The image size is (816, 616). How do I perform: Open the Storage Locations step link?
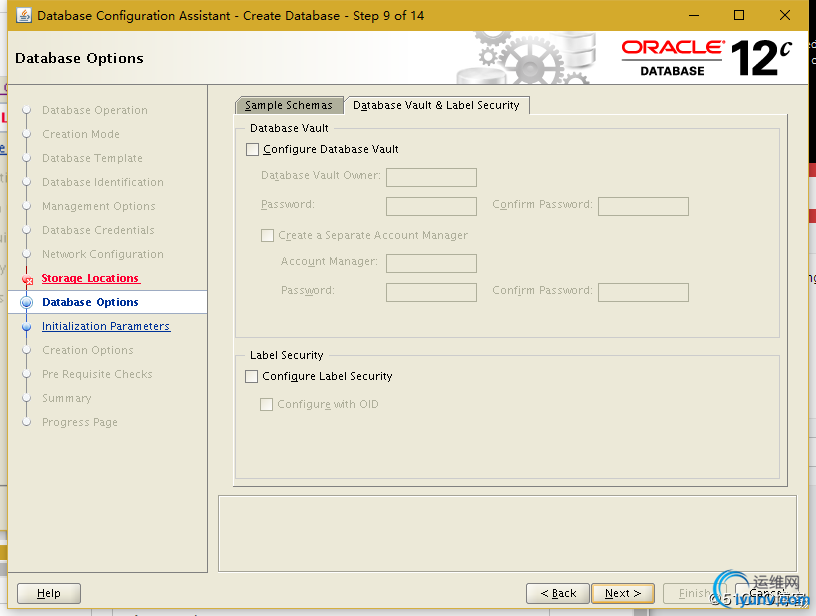click(x=91, y=278)
